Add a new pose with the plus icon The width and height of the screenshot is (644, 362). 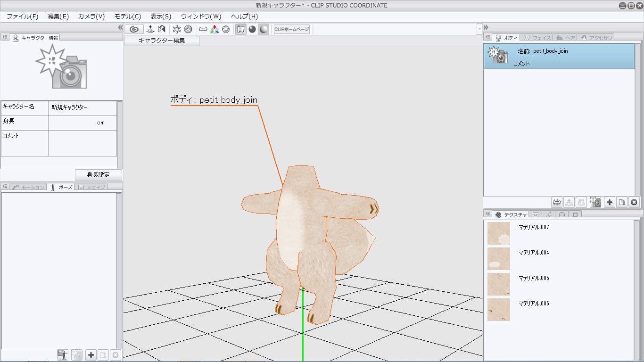(x=91, y=355)
